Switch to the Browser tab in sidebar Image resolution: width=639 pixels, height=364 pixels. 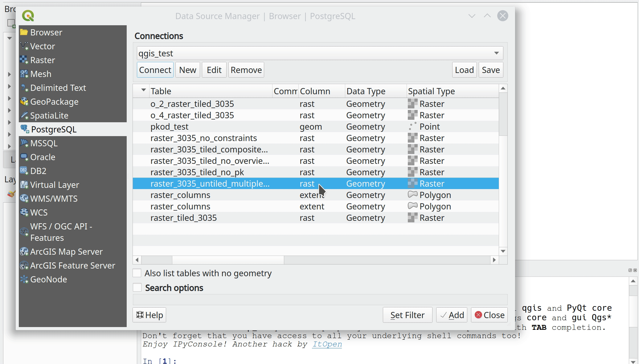[46, 32]
